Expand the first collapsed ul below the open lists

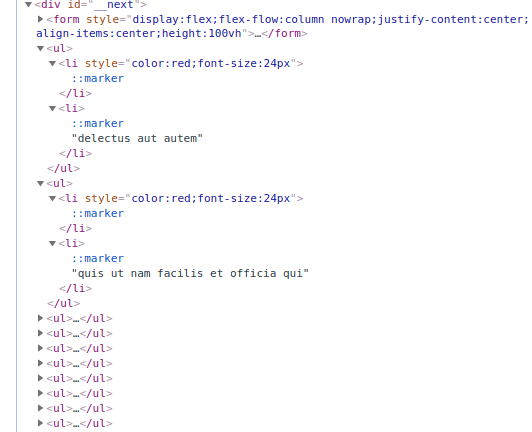(x=40, y=318)
